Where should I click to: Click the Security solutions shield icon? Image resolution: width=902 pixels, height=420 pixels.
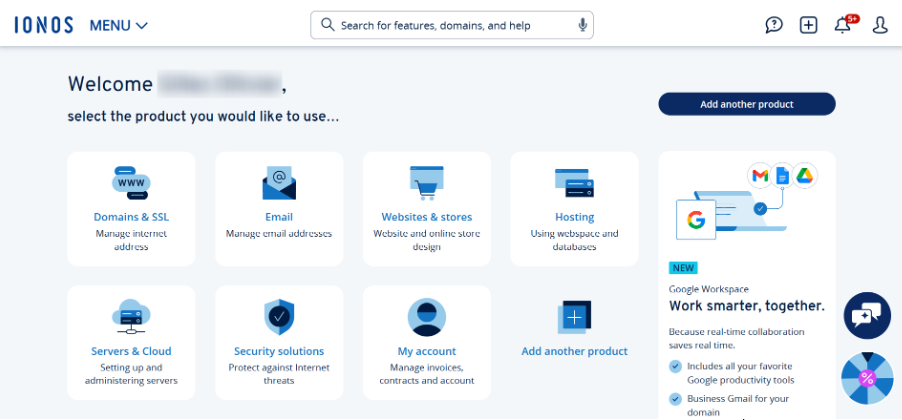279,317
